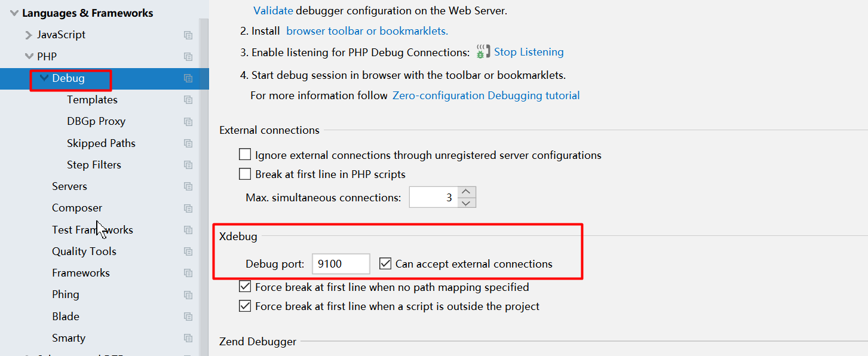Image resolution: width=868 pixels, height=356 pixels.
Task: Enable Ignore external connections checkbox
Action: point(245,155)
